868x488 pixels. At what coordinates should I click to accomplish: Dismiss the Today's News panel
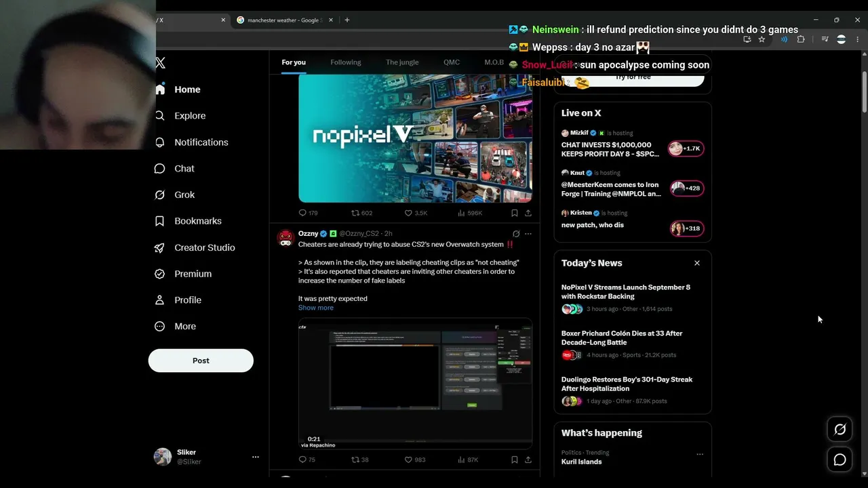pyautogui.click(x=697, y=263)
